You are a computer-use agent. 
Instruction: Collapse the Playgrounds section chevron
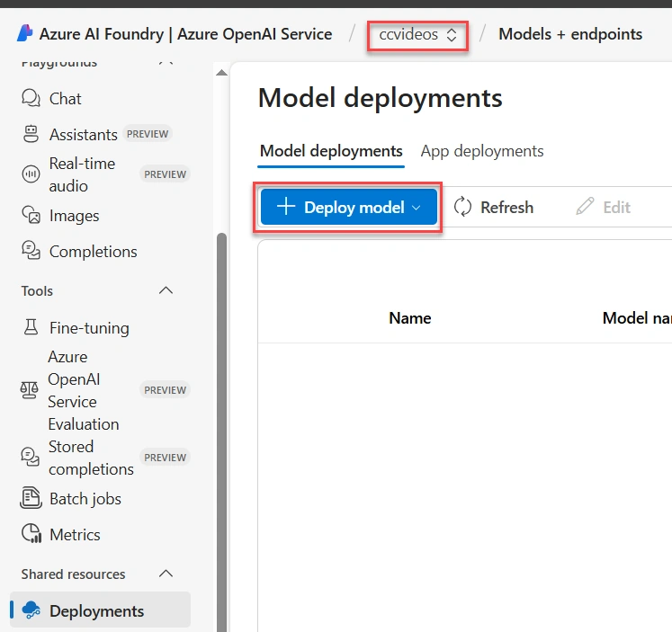click(166, 63)
